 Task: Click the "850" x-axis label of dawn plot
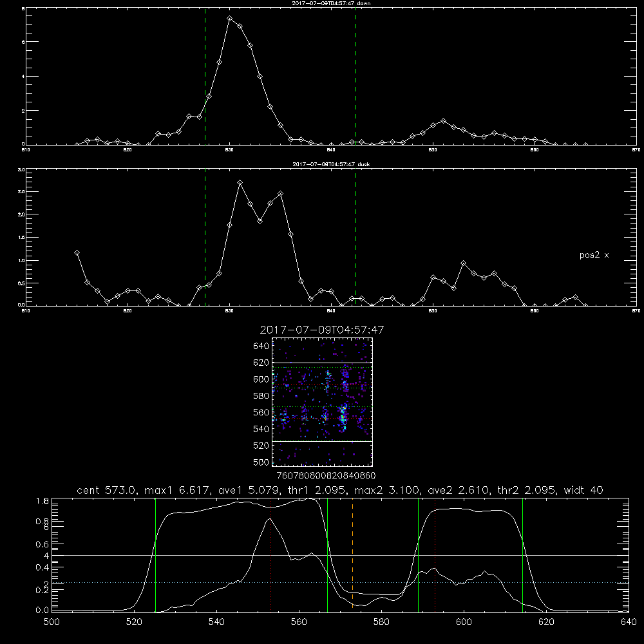click(433, 150)
